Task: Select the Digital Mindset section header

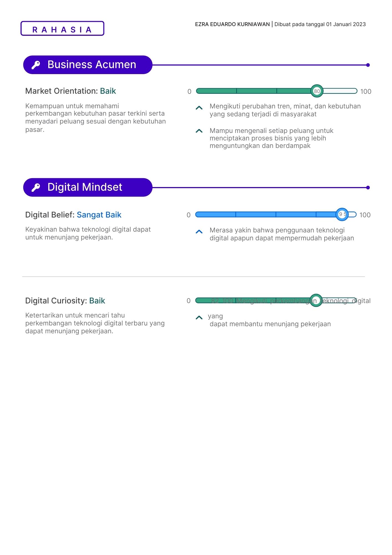Action: (x=88, y=188)
